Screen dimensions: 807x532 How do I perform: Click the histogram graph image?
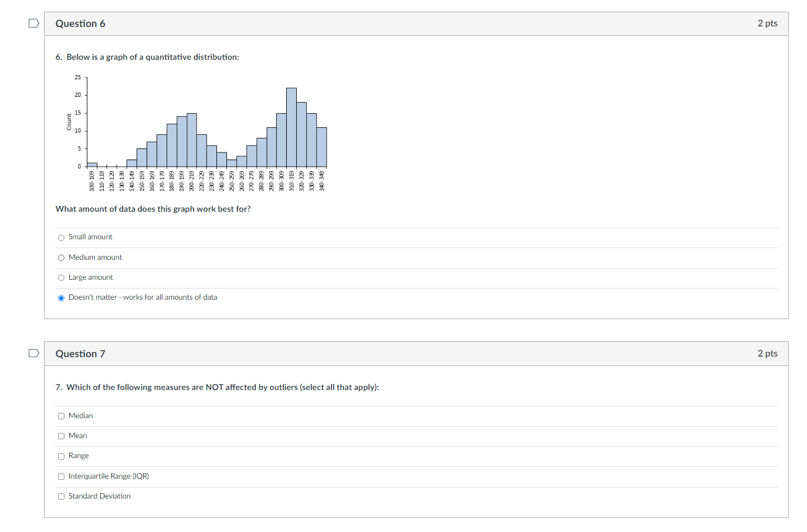point(196,133)
